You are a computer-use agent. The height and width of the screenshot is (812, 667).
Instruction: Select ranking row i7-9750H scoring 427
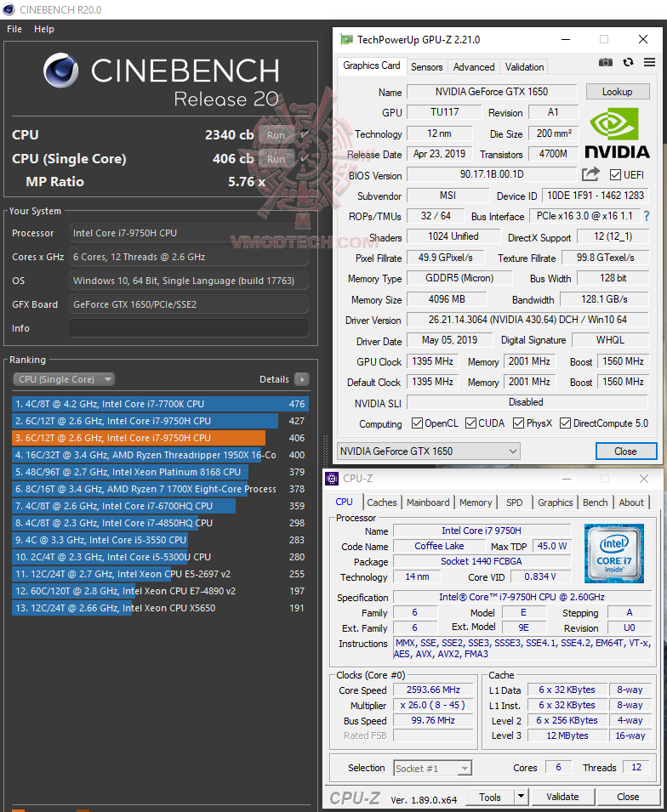(x=160, y=421)
